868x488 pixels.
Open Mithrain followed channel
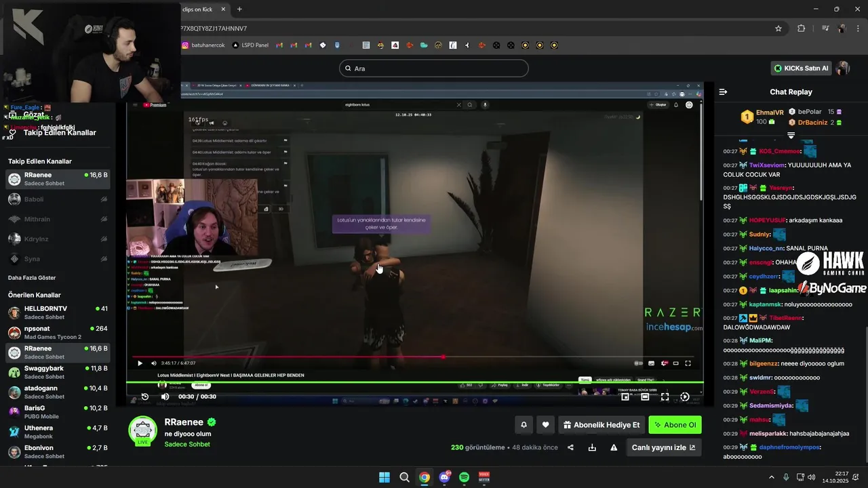(58, 219)
